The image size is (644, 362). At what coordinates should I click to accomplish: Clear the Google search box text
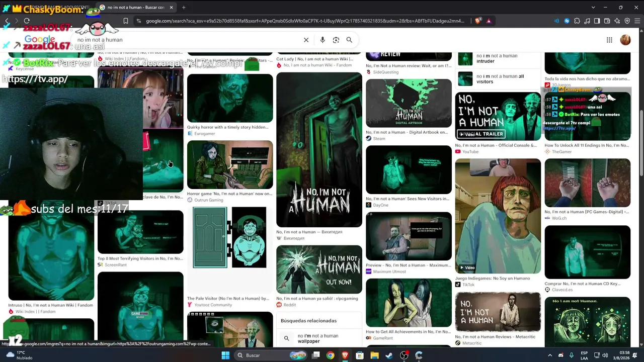(306, 40)
